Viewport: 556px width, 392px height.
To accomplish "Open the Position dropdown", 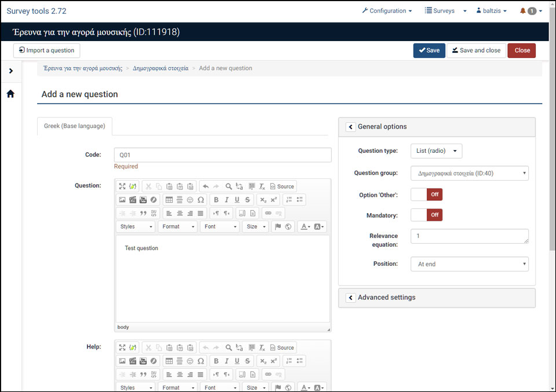I will (469, 264).
